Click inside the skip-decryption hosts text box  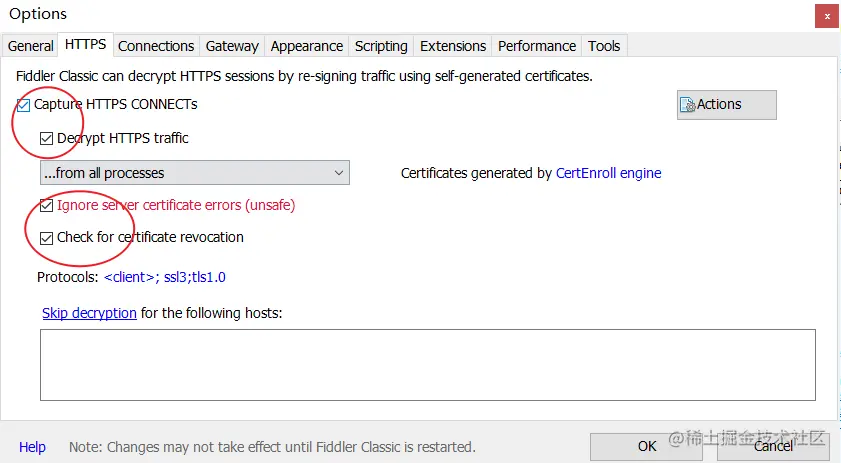coord(428,365)
